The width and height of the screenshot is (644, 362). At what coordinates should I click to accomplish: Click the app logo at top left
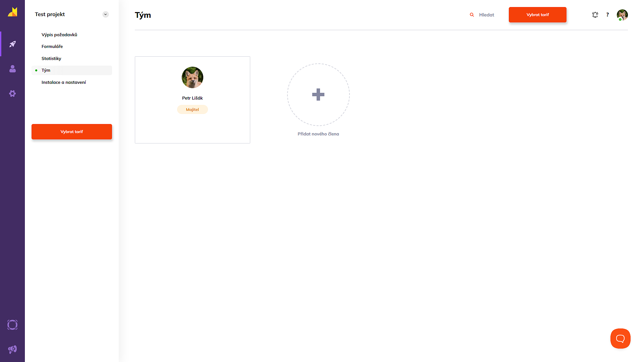pyautogui.click(x=12, y=12)
